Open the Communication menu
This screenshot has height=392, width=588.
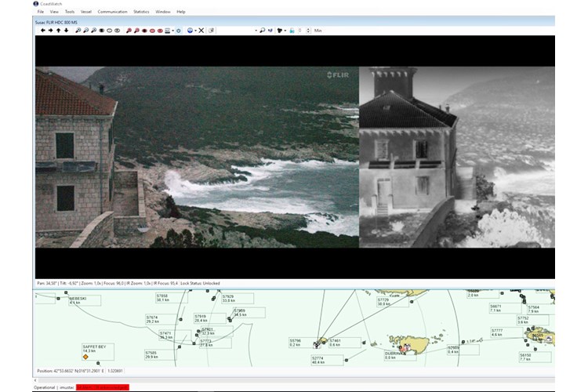[x=112, y=12]
